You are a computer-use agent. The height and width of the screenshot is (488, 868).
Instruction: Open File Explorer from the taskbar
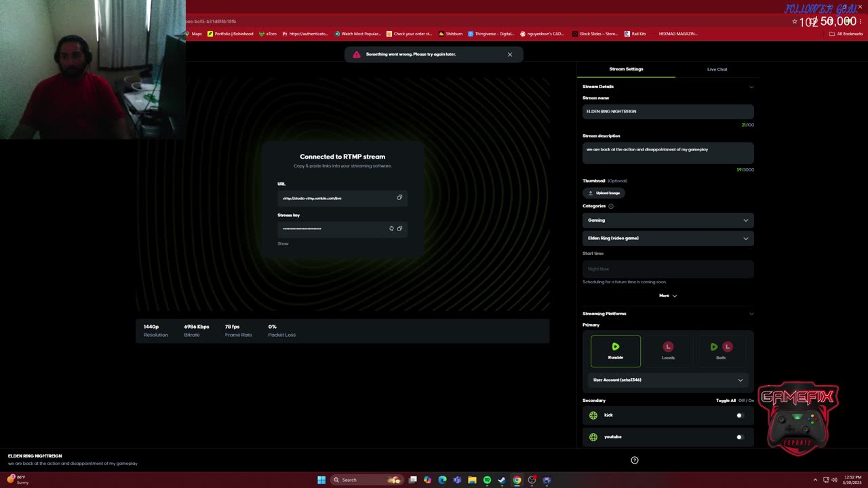pyautogui.click(x=472, y=480)
